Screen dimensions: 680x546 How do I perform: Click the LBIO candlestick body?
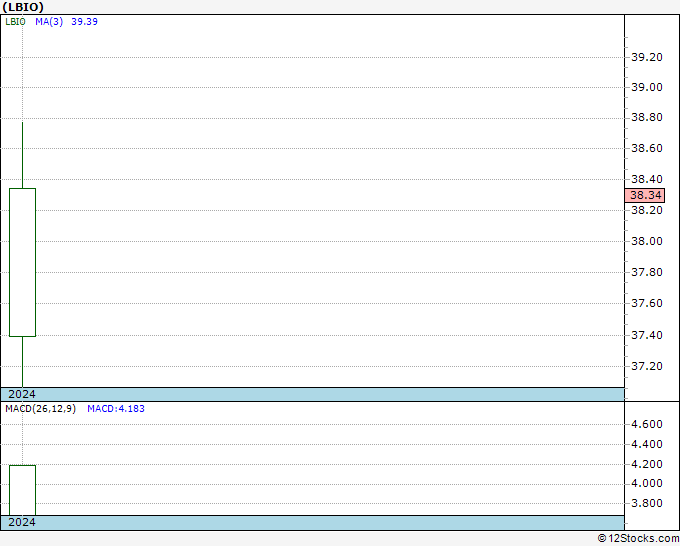pyautogui.click(x=23, y=262)
